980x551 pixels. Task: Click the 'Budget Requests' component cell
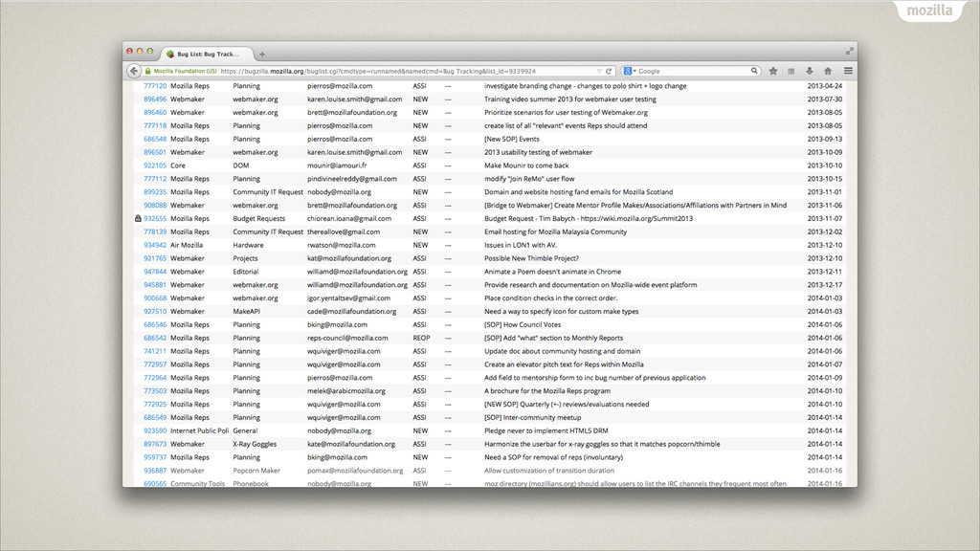pos(258,219)
